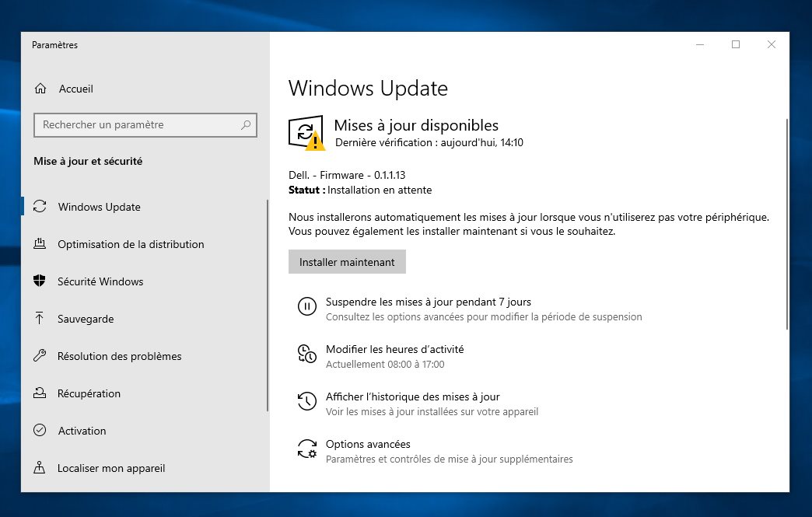Click the 'Mises à jour disponibles' heading
The height and width of the screenshot is (517, 812).
tap(416, 125)
